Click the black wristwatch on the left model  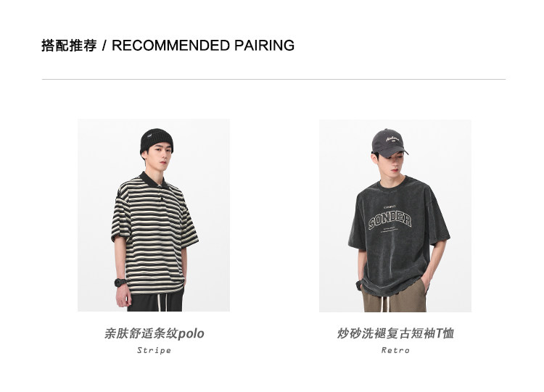click(120, 282)
